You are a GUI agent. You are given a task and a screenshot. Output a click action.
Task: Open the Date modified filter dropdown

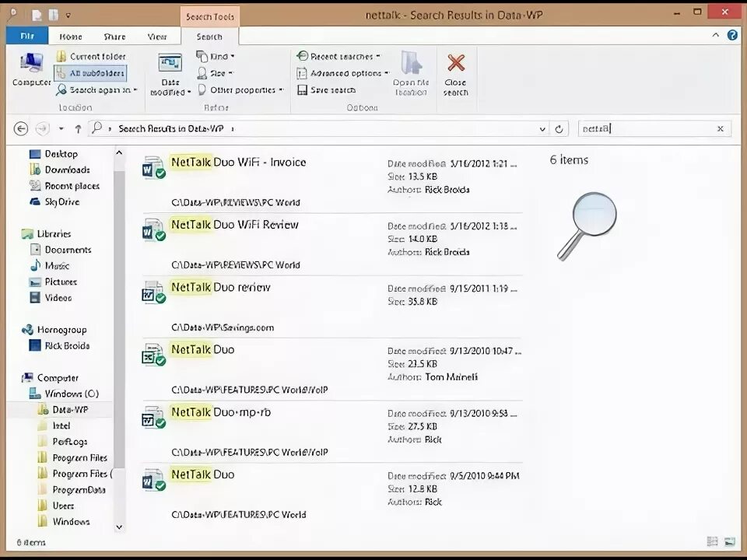coord(170,75)
